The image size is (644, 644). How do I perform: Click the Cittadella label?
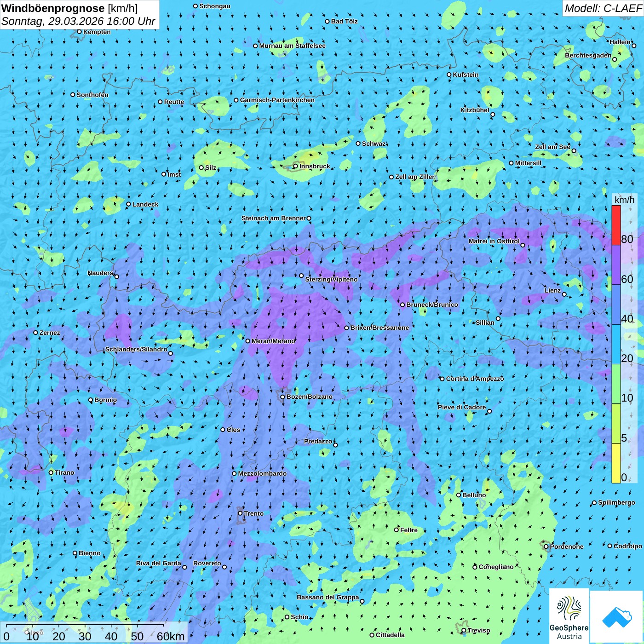[390, 635]
